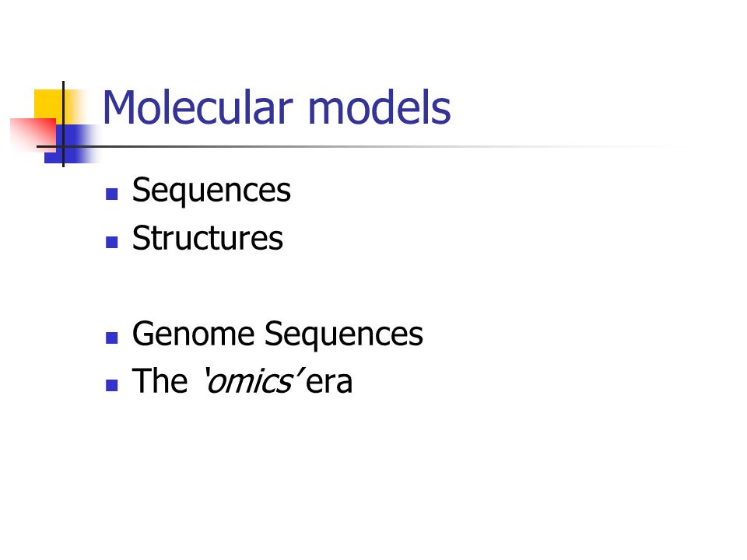The image size is (747, 560).
Task: Click the horizontal line under the title
Action: point(362,147)
